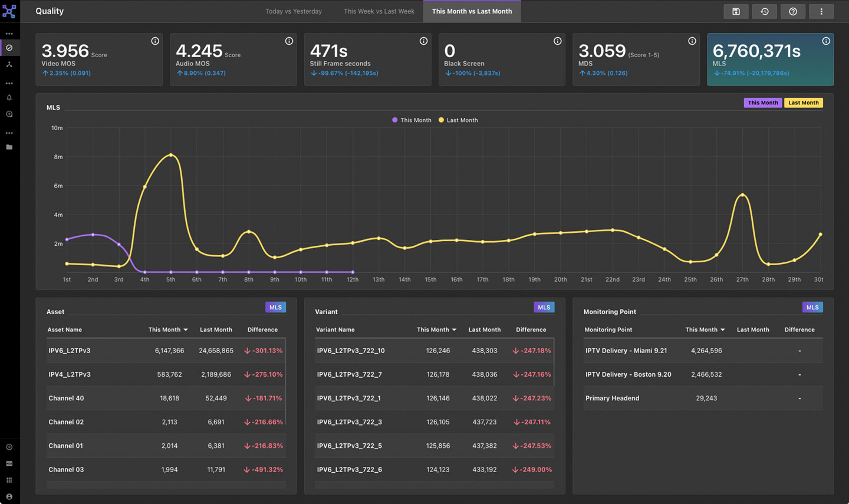The height and width of the screenshot is (504, 849).
Task: Sort by Variant Name column header
Action: tap(335, 330)
